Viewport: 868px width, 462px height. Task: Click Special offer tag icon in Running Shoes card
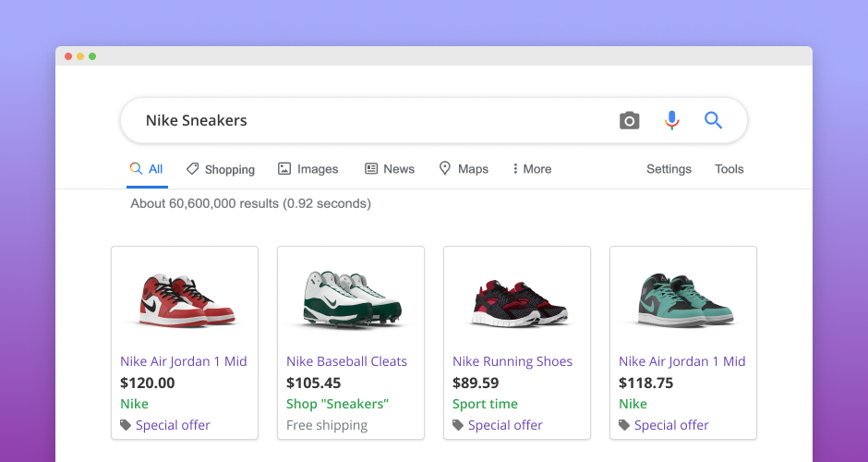[458, 425]
